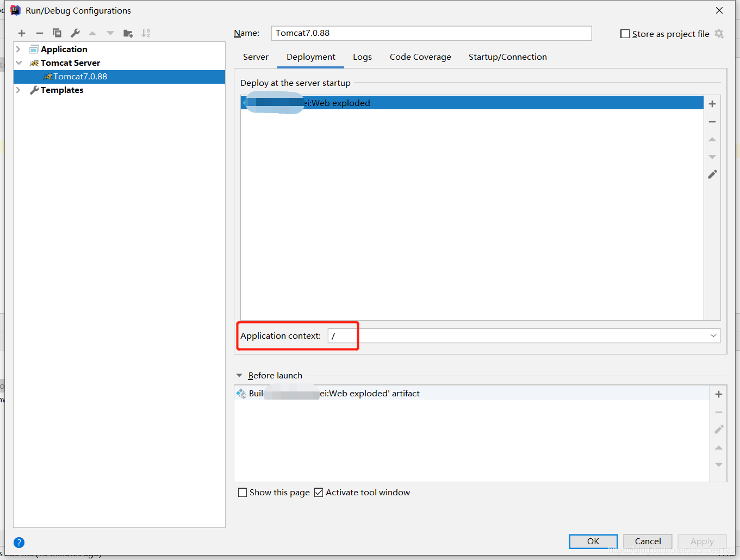
Task: Copy configuration icon in left toolbar
Action: coord(57,33)
